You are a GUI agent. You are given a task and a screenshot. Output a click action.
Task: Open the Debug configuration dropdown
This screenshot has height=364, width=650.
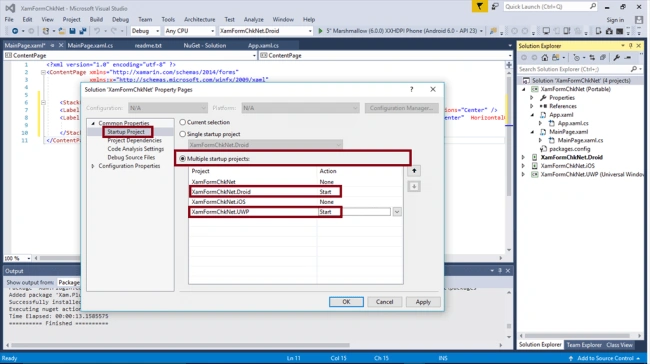point(146,31)
